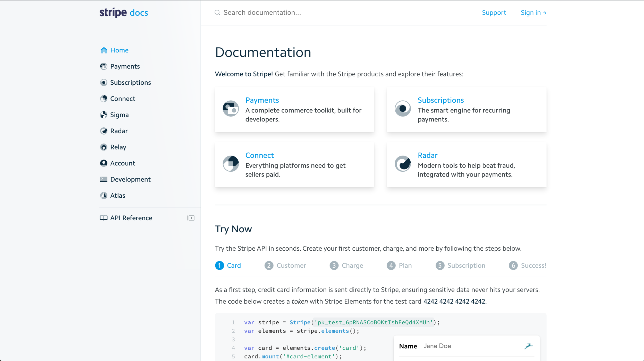644x361 pixels.
Task: Open the Subscriptions card title link
Action: pyautogui.click(x=440, y=100)
